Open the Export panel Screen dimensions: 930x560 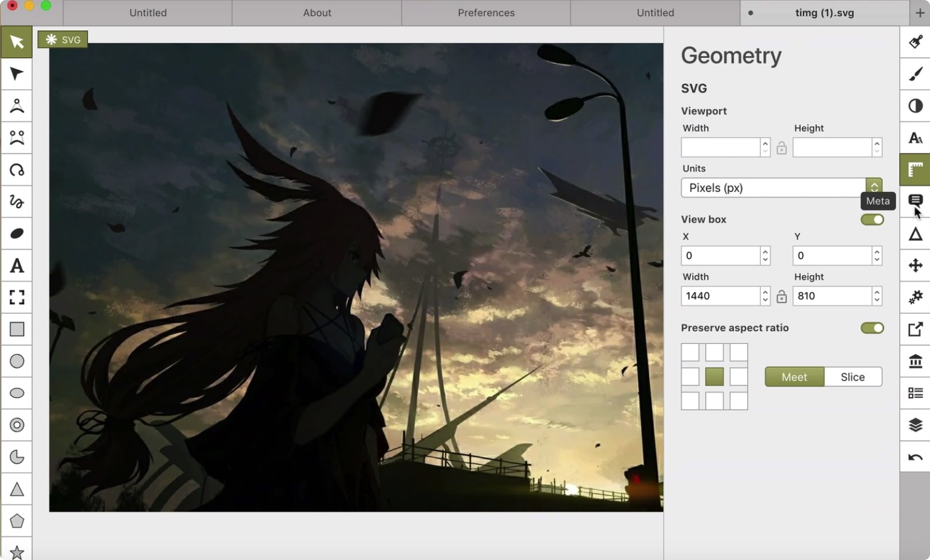915,329
